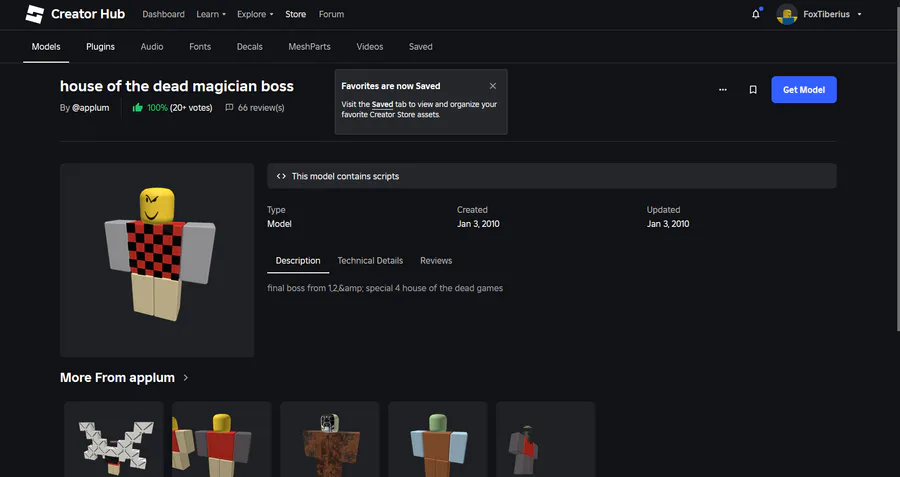Screen dimensions: 900x477
Task: Open the red shirt yellow head model thumbnail
Action: point(222,440)
